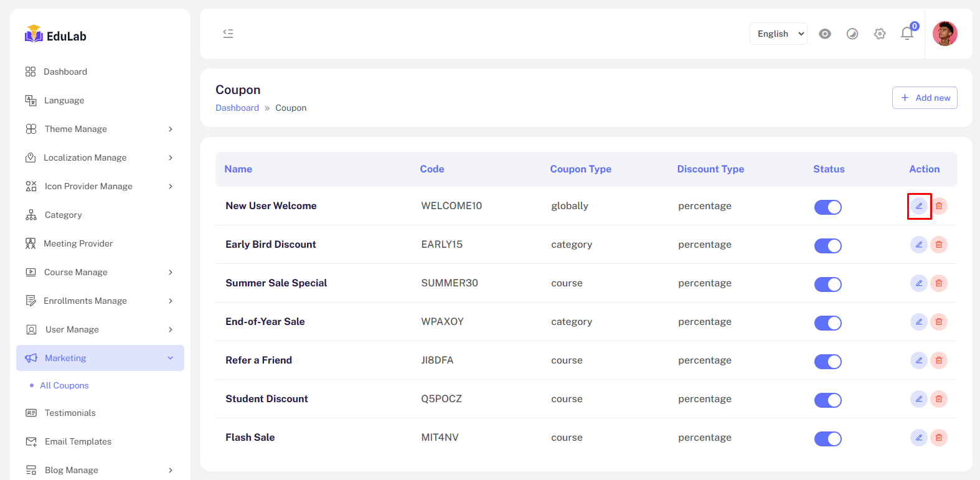This screenshot has width=980, height=480.
Task: Click the Add new button
Action: coord(925,98)
